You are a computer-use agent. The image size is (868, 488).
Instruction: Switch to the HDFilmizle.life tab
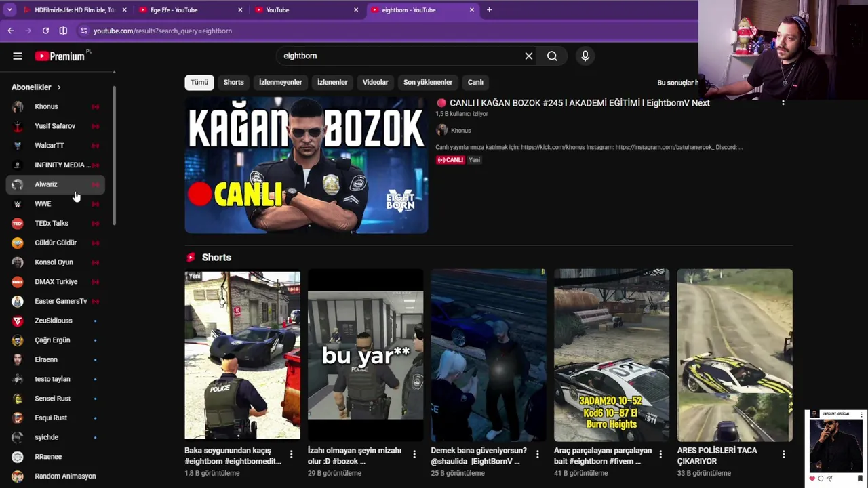tap(75, 10)
